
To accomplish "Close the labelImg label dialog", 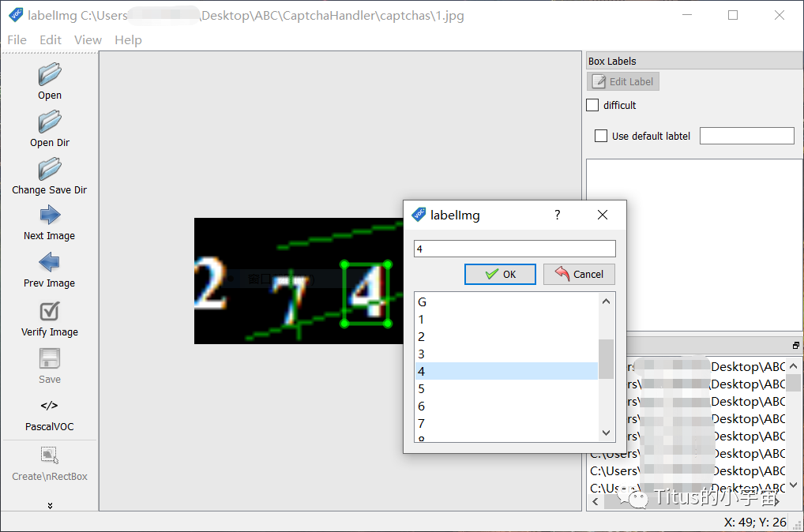I will point(603,215).
